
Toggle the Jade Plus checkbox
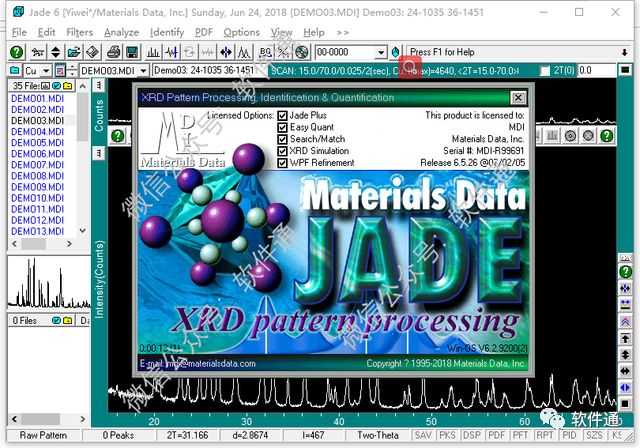[x=282, y=116]
